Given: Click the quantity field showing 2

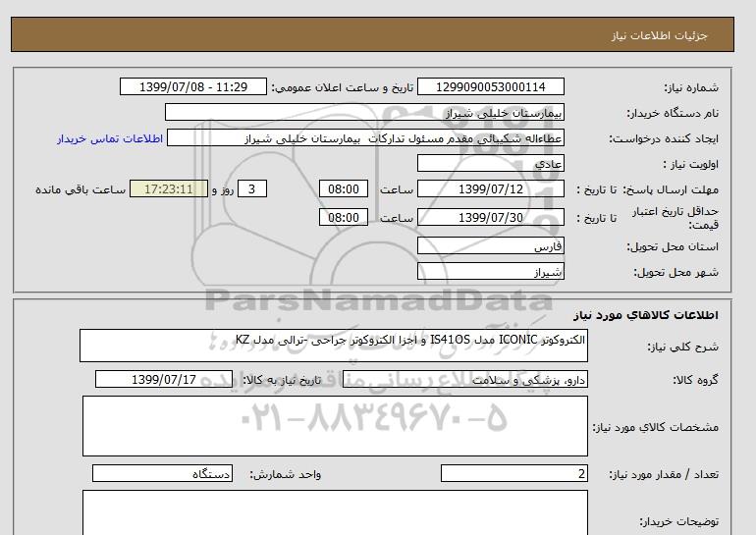Looking at the screenshot, I should [x=513, y=474].
